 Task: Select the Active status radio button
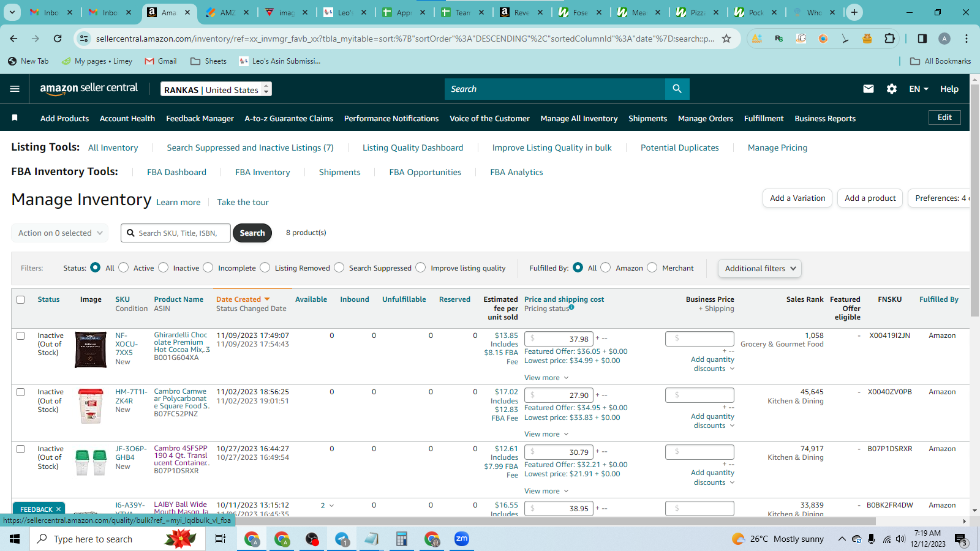[124, 268]
